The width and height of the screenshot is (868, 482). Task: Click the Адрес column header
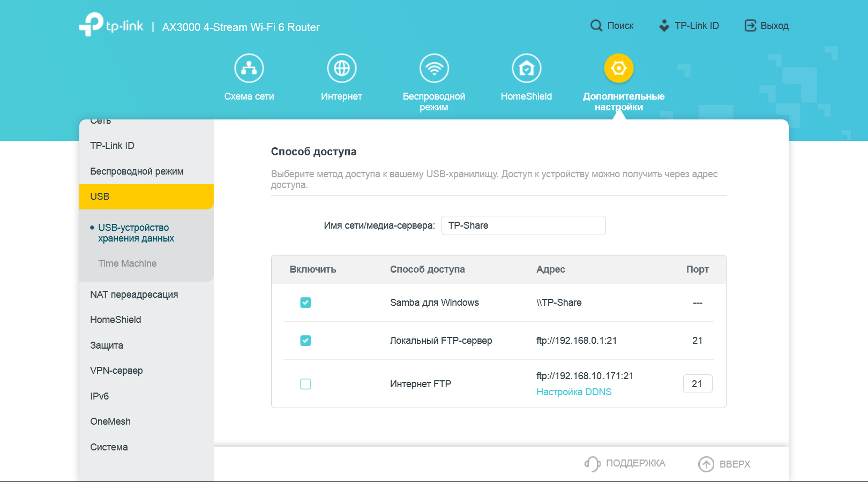pos(551,269)
